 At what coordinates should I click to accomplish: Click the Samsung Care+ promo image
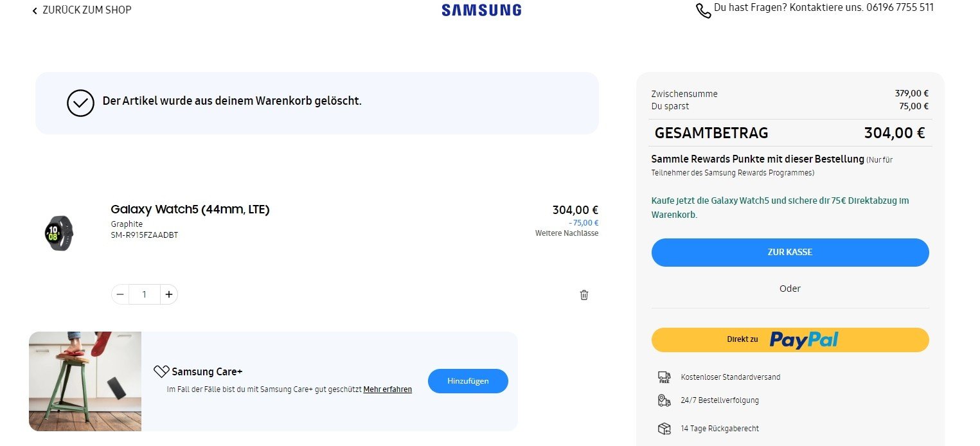tap(85, 381)
